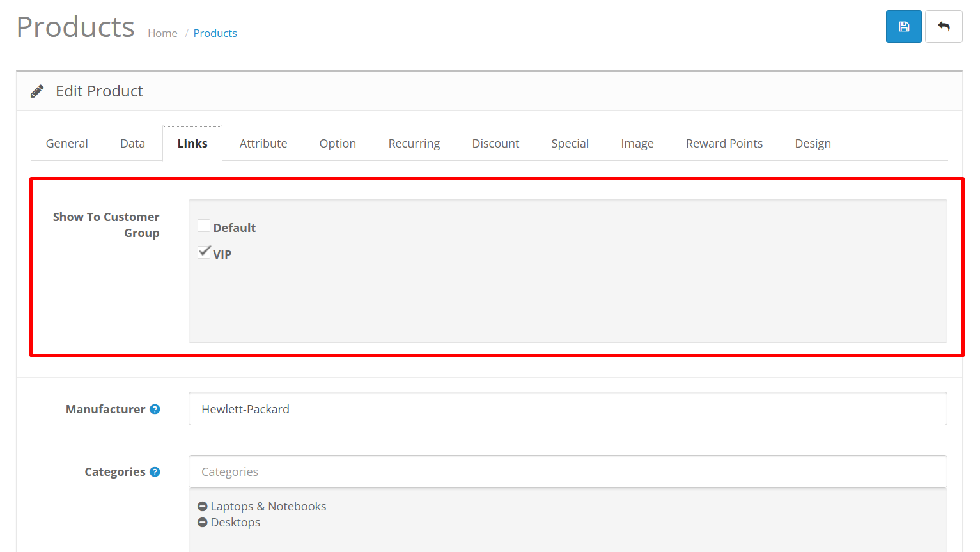Go to the Option tab
The width and height of the screenshot is (980, 552).
coord(338,143)
